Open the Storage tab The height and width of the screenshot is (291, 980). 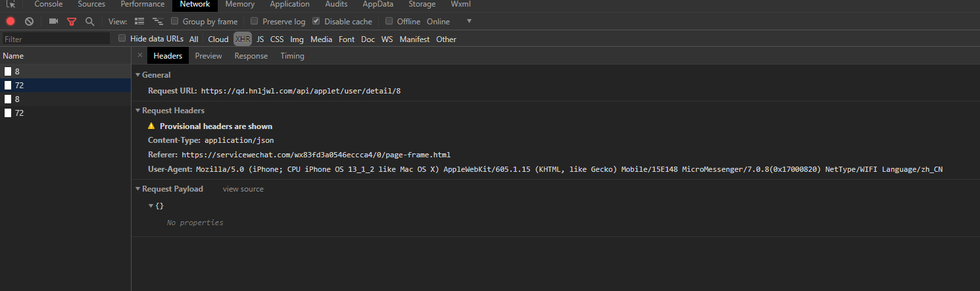point(422,4)
